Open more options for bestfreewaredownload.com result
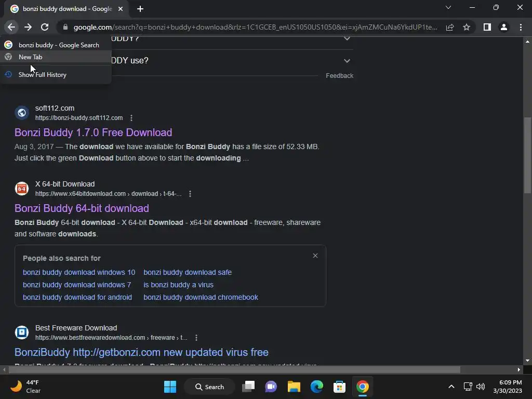This screenshot has height=399, width=532. pyautogui.click(x=196, y=338)
